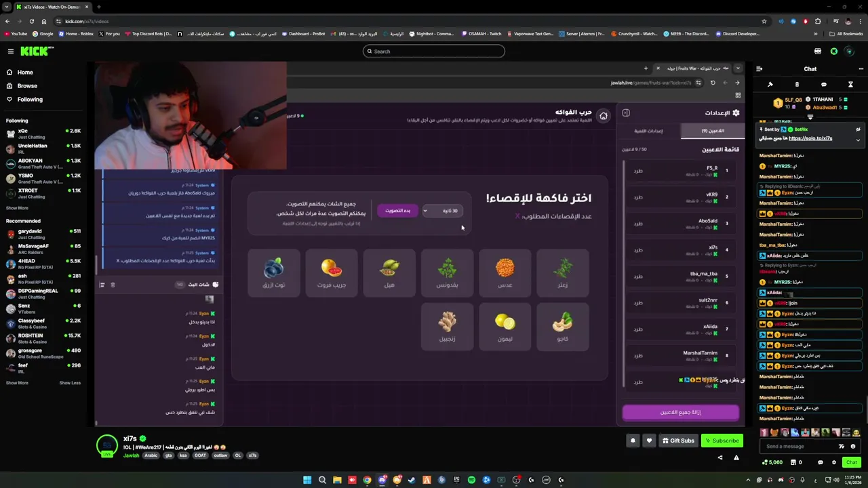Click the green Chat send button

coord(852,462)
